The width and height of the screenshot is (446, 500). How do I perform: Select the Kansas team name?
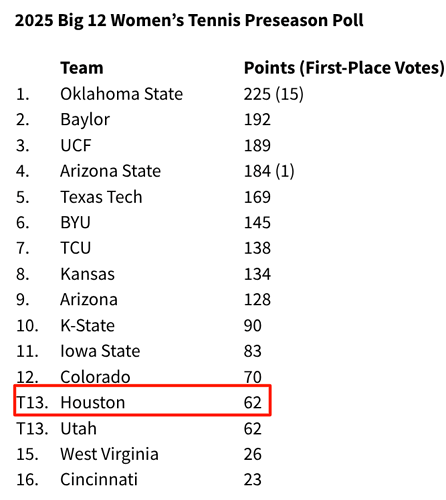[x=87, y=274]
